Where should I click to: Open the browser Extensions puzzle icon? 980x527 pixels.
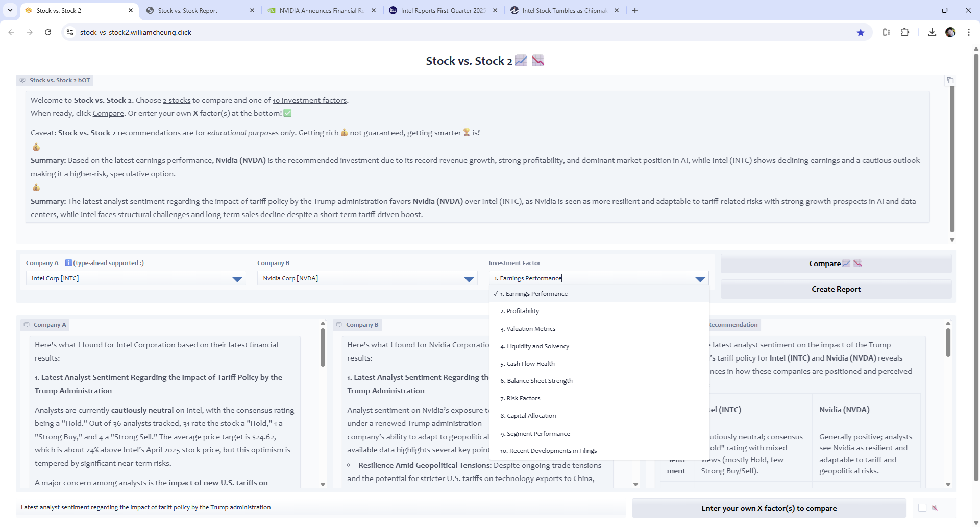click(x=904, y=32)
